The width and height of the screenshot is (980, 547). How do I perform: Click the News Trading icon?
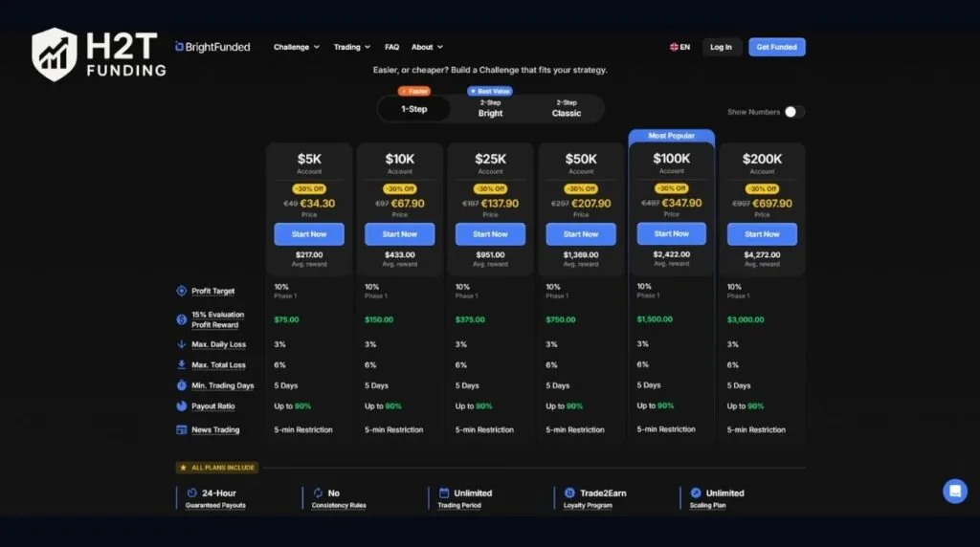pos(181,429)
